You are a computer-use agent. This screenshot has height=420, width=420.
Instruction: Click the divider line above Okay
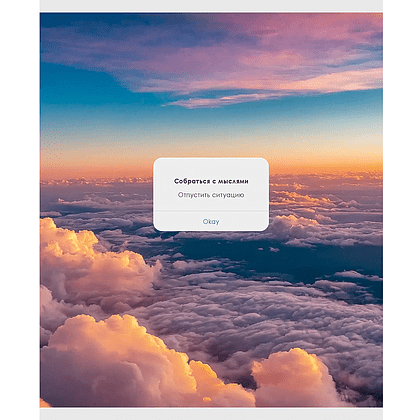pos(211,211)
